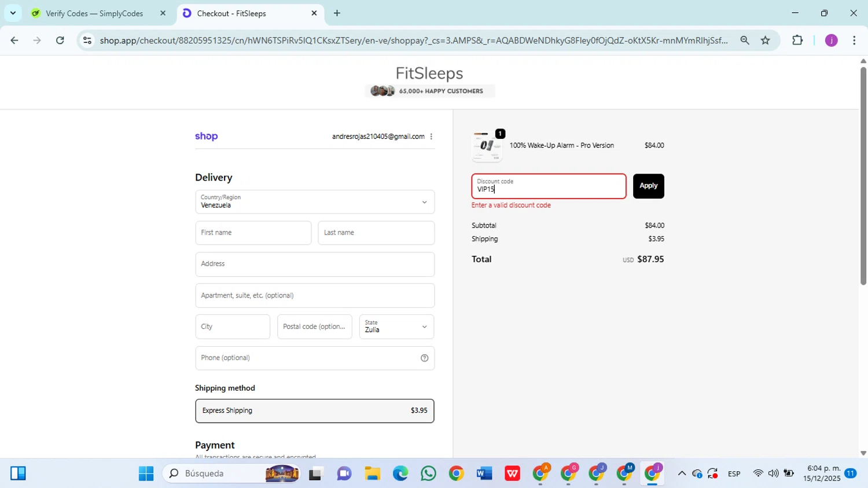The height and width of the screenshot is (488, 868).
Task: Click the Discount code field
Action: [x=549, y=186]
